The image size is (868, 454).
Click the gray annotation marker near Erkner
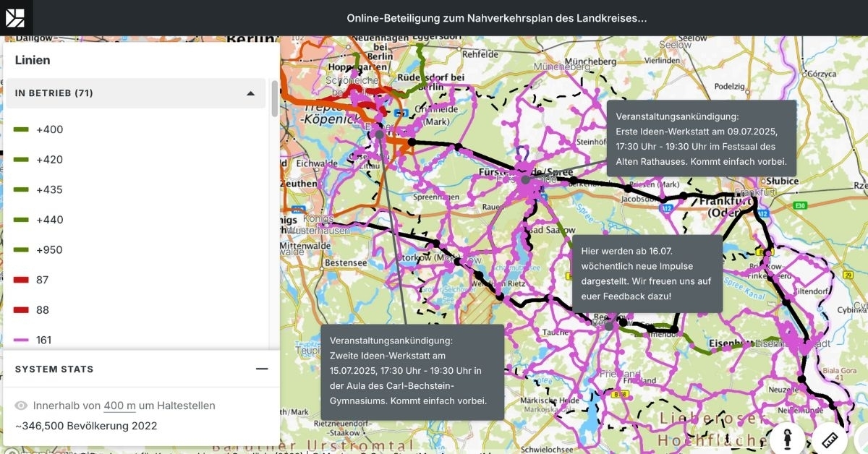tap(379, 134)
